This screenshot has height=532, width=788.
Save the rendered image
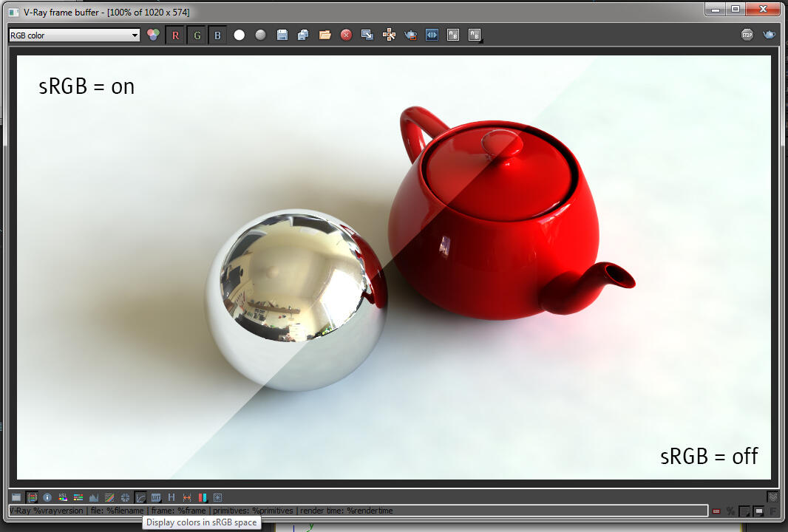282,35
